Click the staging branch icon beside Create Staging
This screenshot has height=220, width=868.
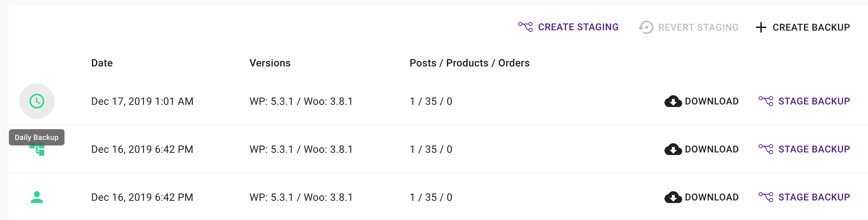525,27
